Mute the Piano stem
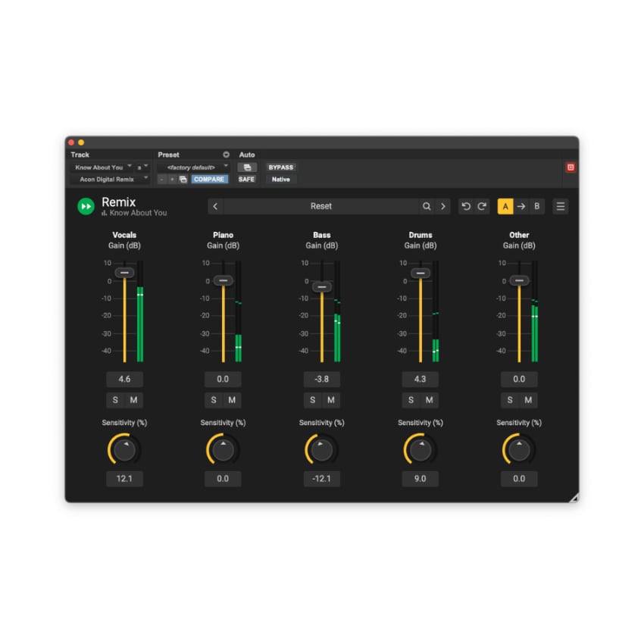The height and width of the screenshot is (644, 644). point(232,400)
